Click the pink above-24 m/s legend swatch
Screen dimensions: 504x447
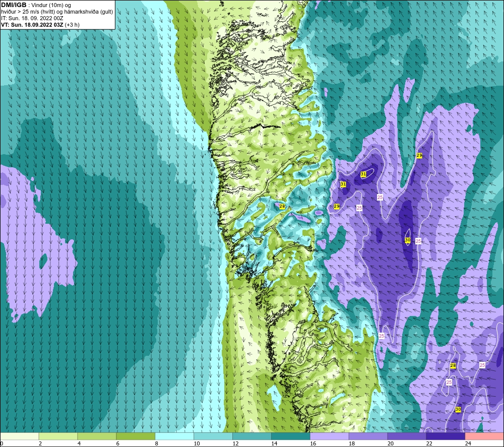point(484,436)
